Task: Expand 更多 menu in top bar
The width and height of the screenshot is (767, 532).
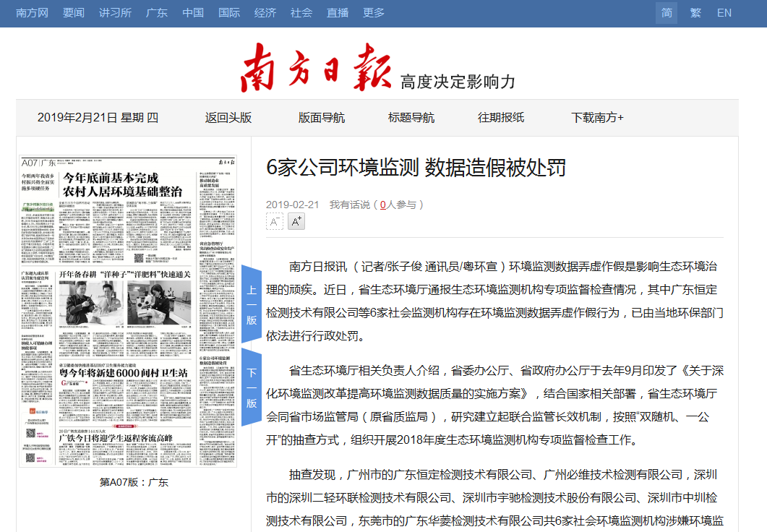Action: (x=374, y=13)
